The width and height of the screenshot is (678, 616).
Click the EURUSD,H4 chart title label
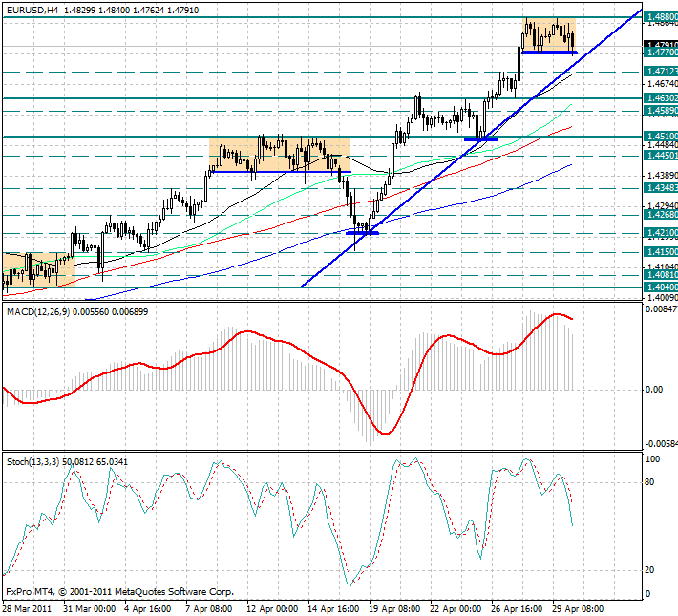32,10
